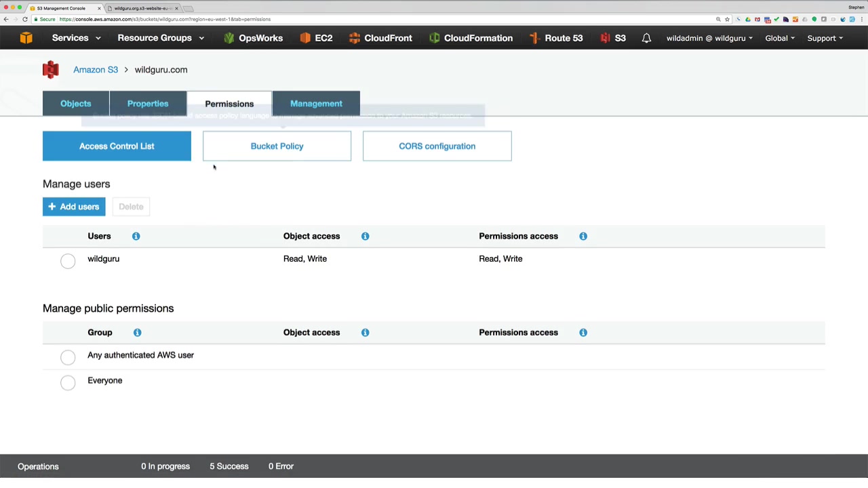Open the CloudFront shortcut icon

tap(354, 38)
